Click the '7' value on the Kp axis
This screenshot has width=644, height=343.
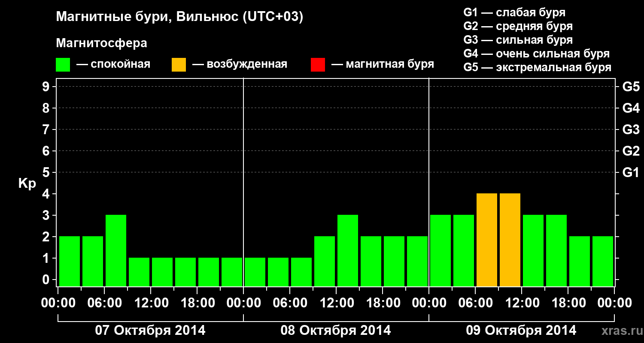click(x=47, y=130)
